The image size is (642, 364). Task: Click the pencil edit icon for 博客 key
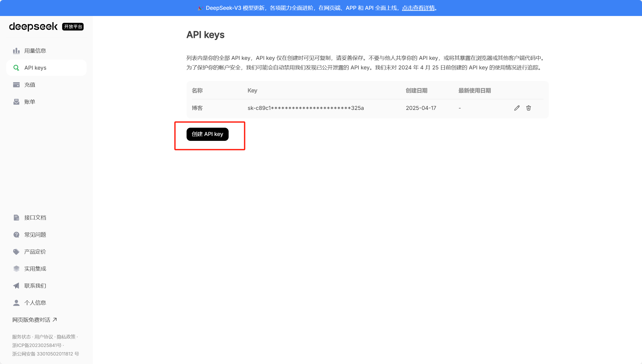pos(517,108)
